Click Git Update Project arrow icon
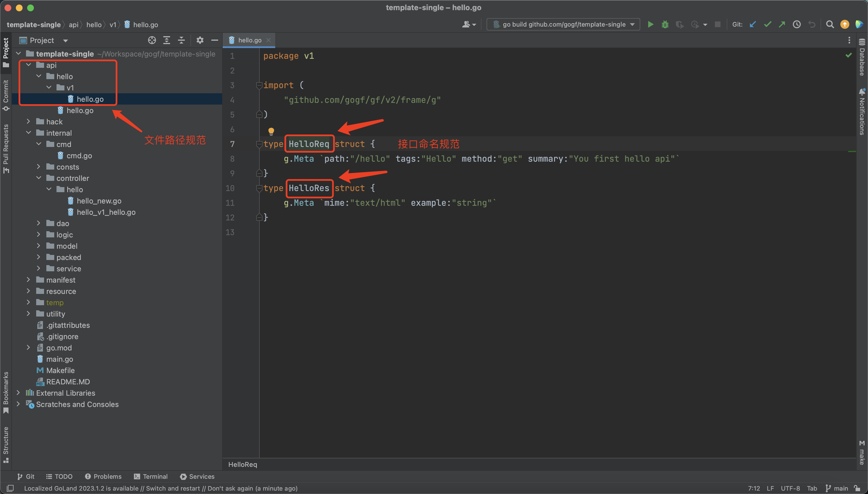 pos(753,24)
